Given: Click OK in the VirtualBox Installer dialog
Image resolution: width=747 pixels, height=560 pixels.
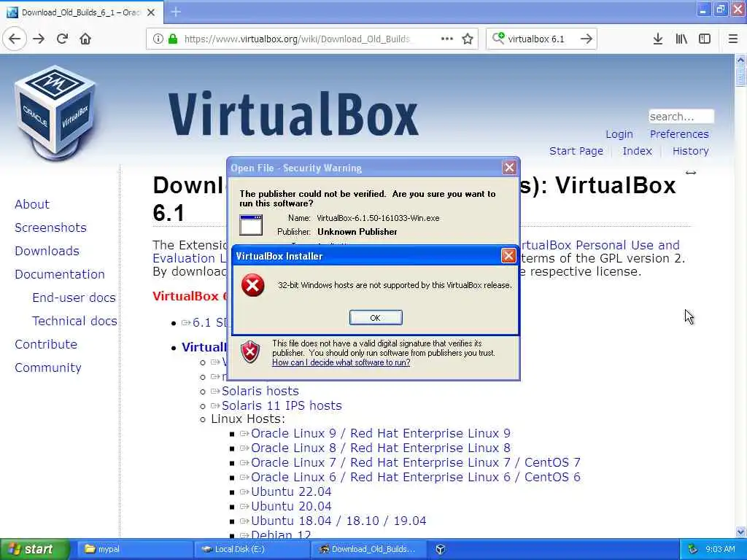Looking at the screenshot, I should tap(376, 318).
